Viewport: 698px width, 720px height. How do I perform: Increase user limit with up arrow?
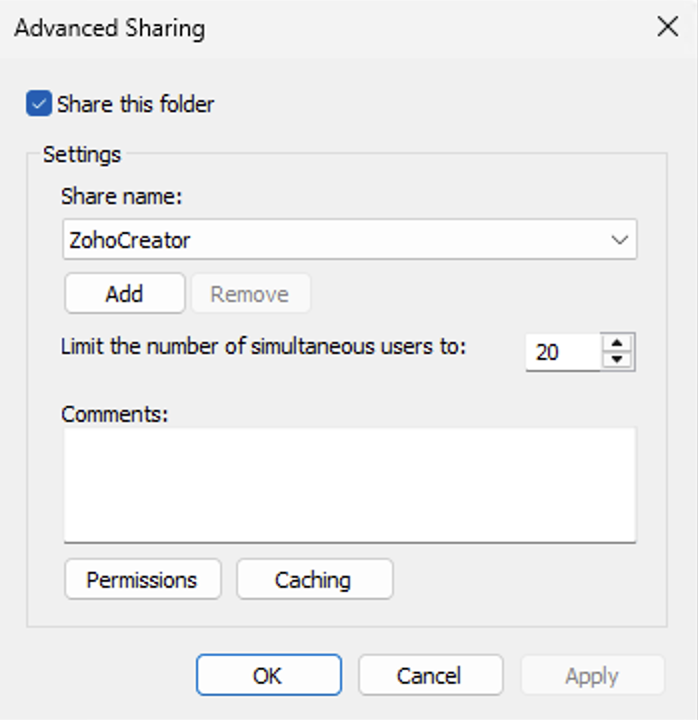click(618, 343)
